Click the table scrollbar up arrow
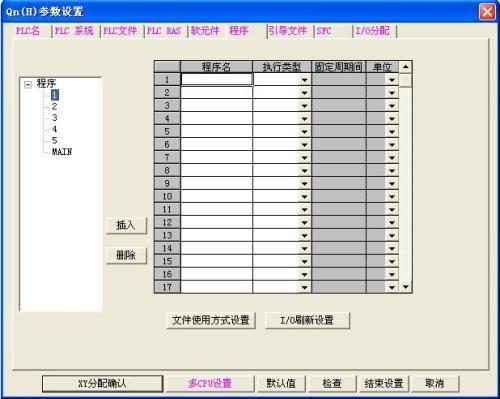The image size is (500, 399). point(406,67)
